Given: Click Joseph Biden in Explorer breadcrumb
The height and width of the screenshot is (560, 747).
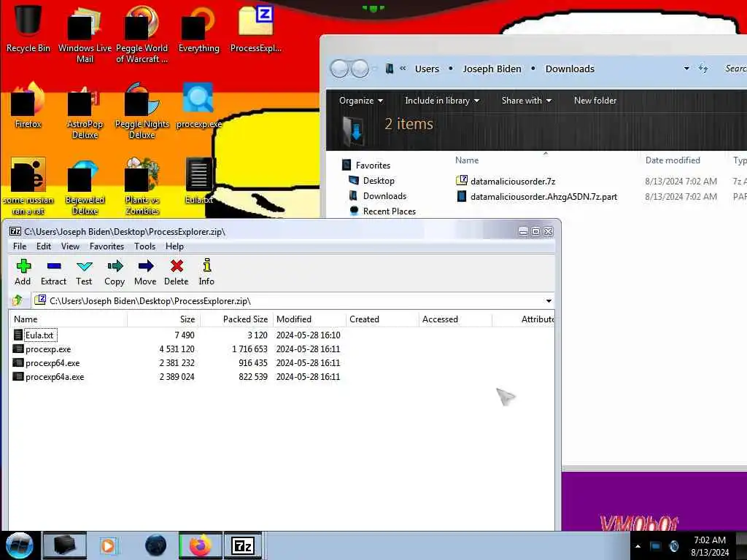Looking at the screenshot, I should point(492,69).
